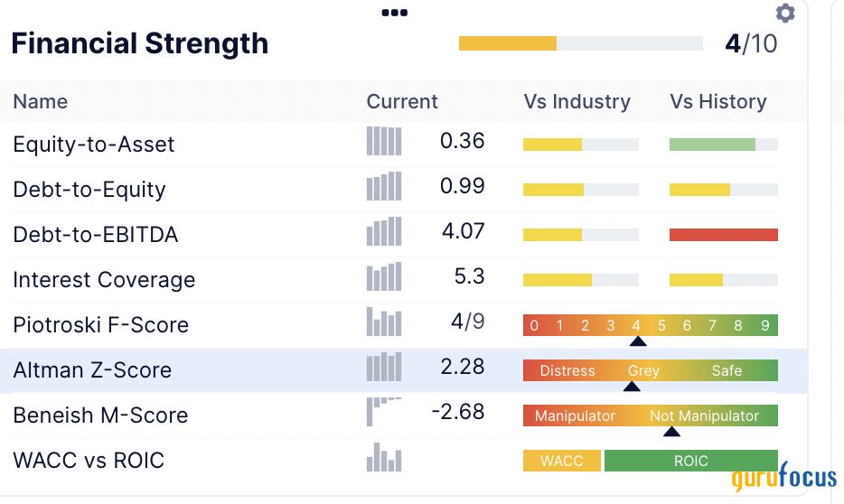The image size is (844, 504).
Task: Open Debt-to-EBITDA mini bar chart
Action: click(384, 232)
